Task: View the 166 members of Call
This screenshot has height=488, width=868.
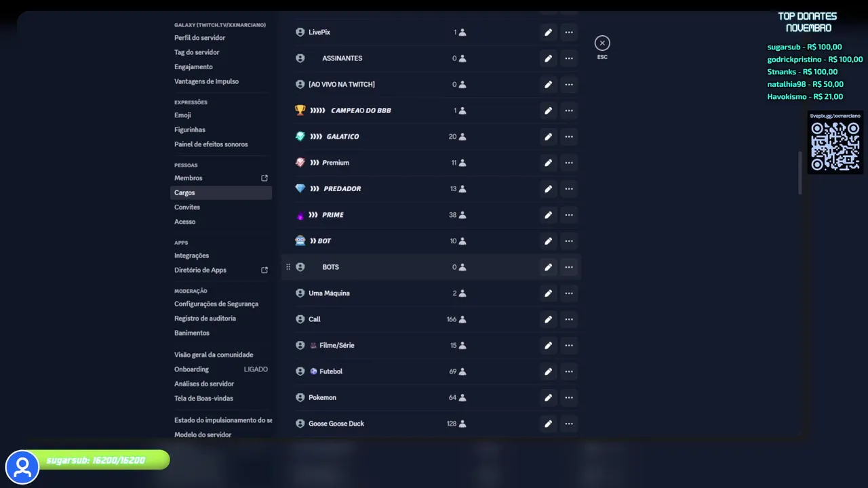Action: point(456,319)
